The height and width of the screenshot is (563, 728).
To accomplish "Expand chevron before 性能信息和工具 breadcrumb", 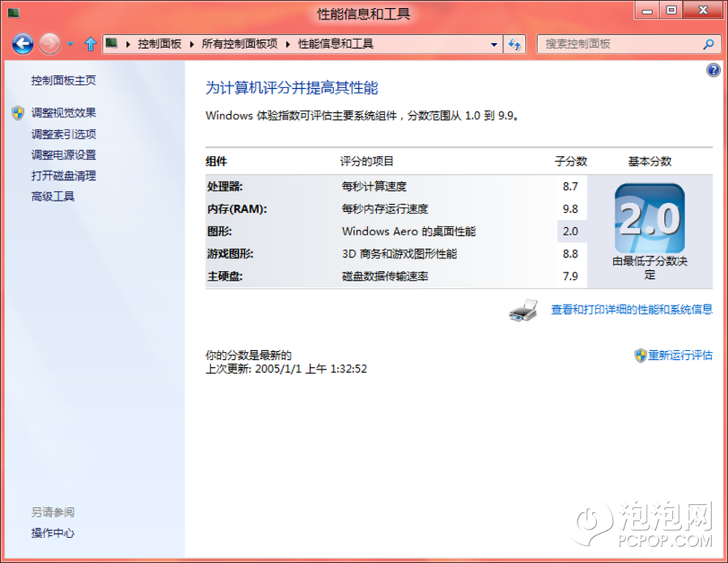I will click(x=288, y=44).
